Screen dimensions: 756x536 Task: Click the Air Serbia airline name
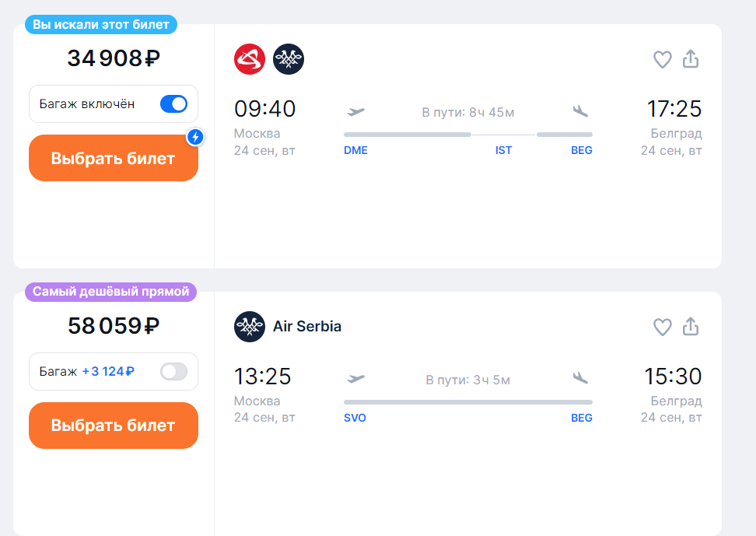click(307, 327)
